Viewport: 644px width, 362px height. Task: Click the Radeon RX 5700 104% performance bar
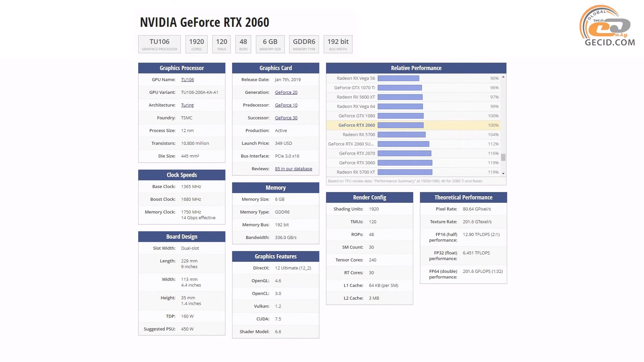(x=401, y=134)
